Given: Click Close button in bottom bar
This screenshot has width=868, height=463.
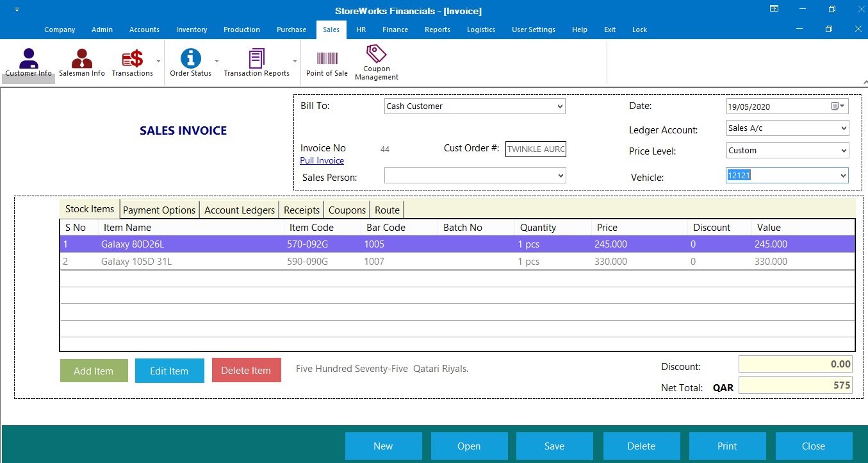Looking at the screenshot, I should pyautogui.click(x=814, y=446).
